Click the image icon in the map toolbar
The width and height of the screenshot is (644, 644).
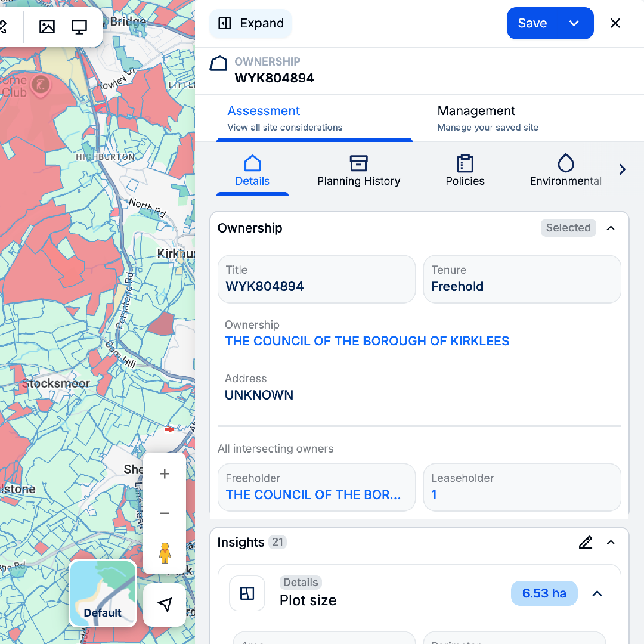[47, 27]
